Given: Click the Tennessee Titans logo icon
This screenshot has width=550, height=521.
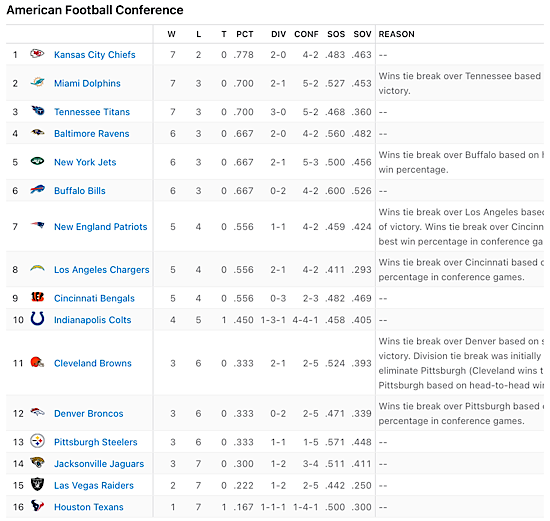Looking at the screenshot, I should [x=38, y=111].
